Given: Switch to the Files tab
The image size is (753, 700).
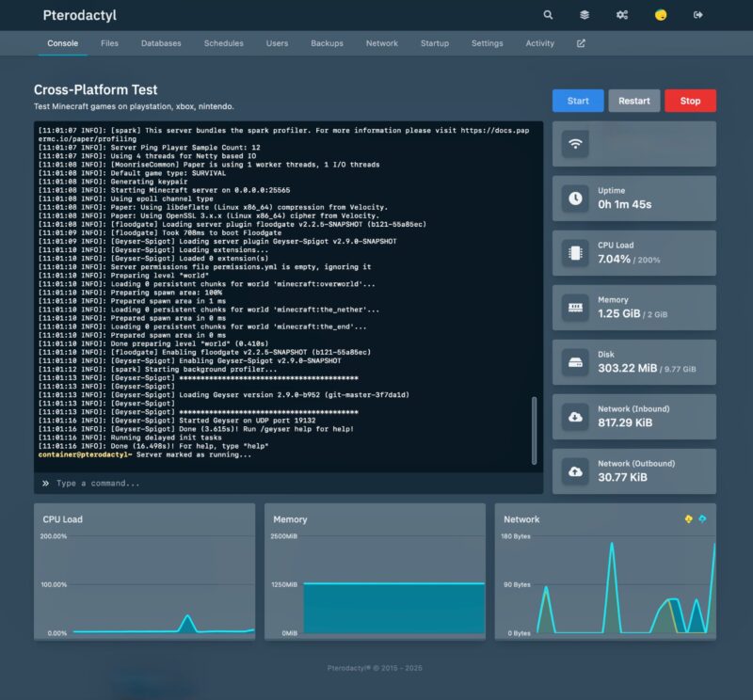Looking at the screenshot, I should click(109, 43).
